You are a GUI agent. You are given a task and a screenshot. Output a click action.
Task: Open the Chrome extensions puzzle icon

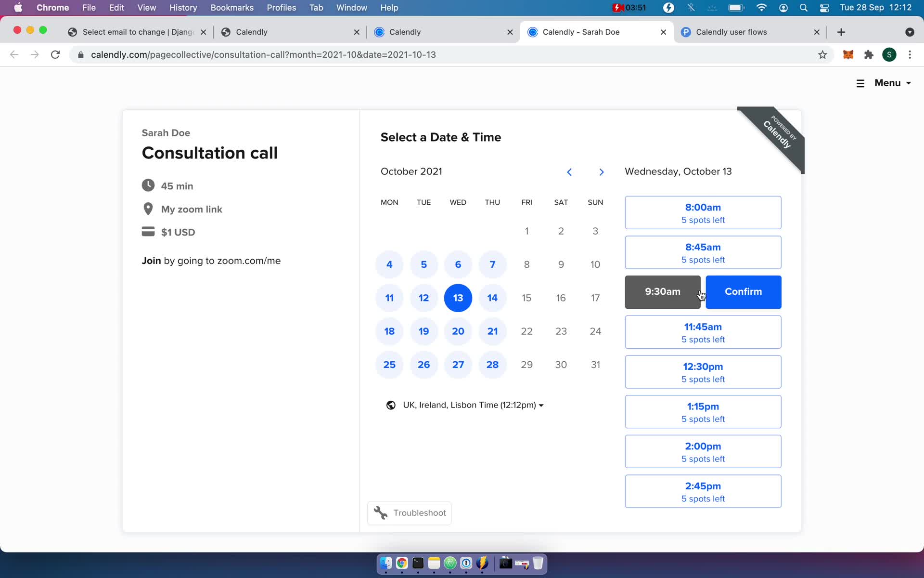869,54
